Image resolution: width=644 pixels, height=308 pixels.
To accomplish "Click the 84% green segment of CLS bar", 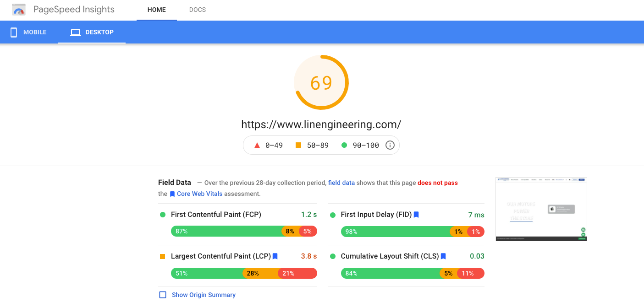I will point(390,273).
